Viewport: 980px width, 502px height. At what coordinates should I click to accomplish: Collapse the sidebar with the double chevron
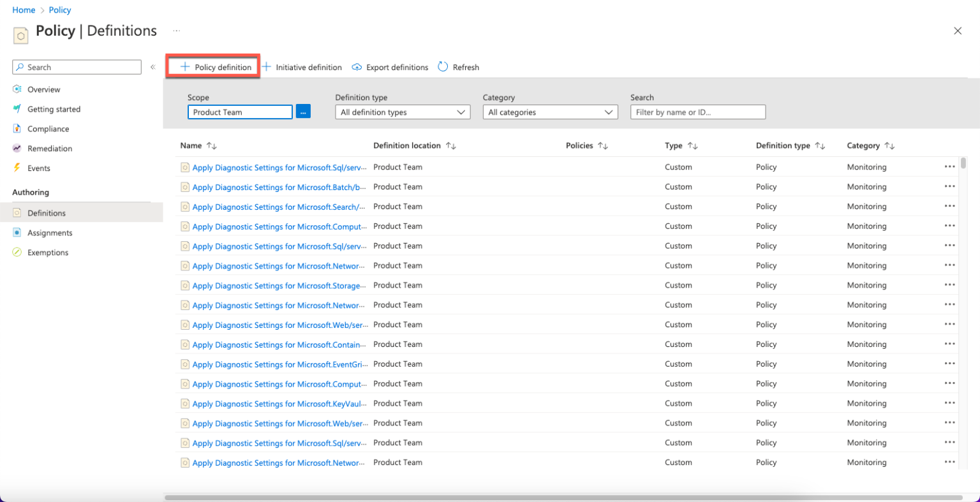[153, 66]
